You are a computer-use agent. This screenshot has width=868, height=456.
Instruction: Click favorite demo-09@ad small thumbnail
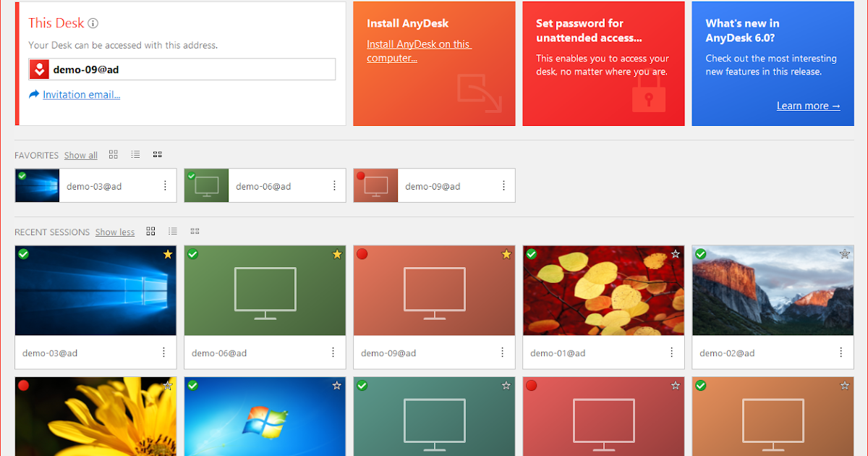[375, 185]
